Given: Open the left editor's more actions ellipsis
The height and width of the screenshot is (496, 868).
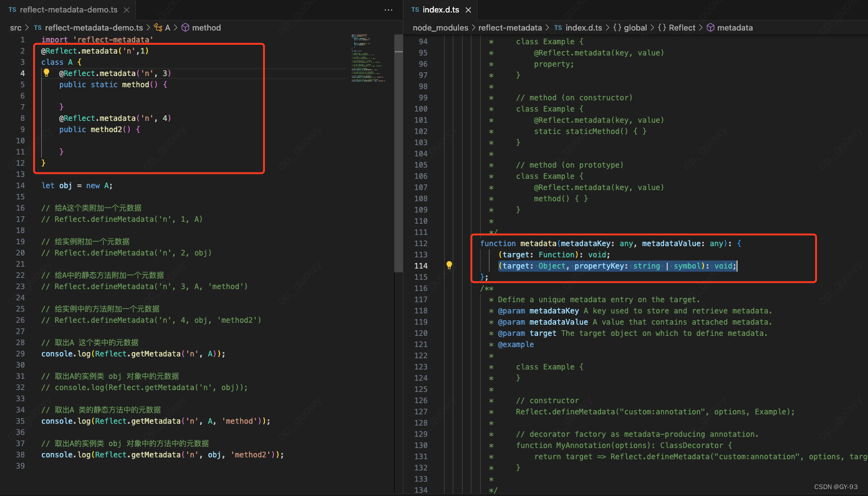Looking at the screenshot, I should tap(388, 10).
